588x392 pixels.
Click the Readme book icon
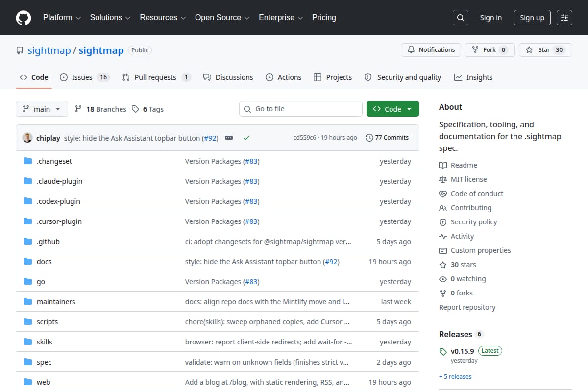tap(443, 166)
